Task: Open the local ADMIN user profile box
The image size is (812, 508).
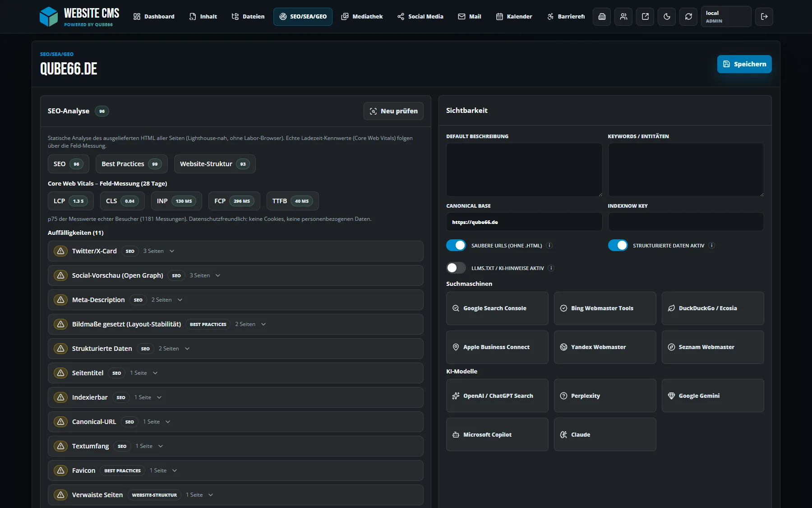Action: click(x=726, y=17)
